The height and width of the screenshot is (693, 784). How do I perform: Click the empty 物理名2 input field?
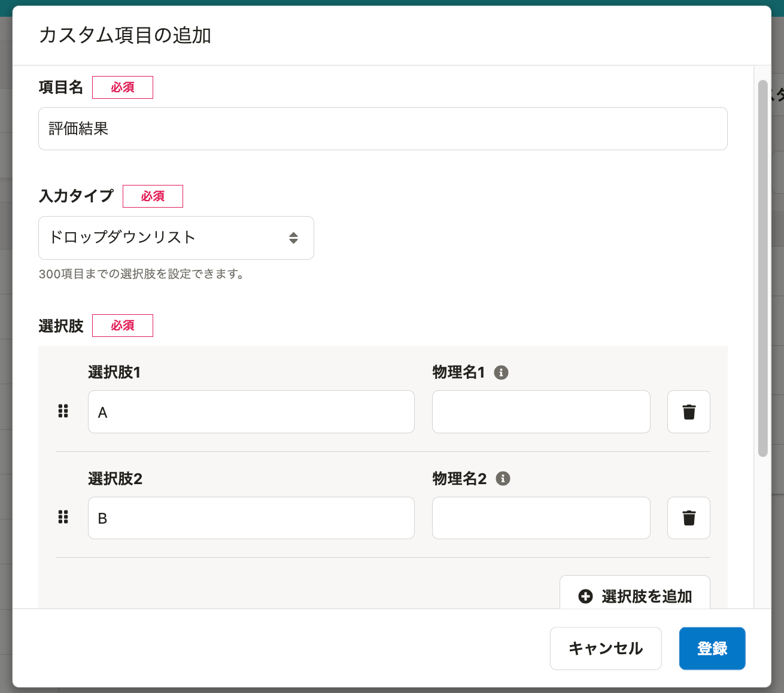[x=541, y=518]
